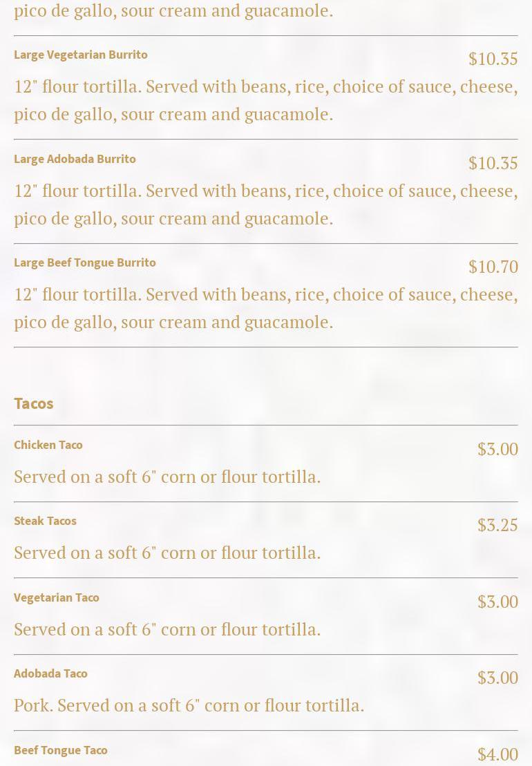Click the Large Adobada Burrito $10.35 price
Image resolution: width=532 pixels, height=766 pixels.
click(493, 163)
